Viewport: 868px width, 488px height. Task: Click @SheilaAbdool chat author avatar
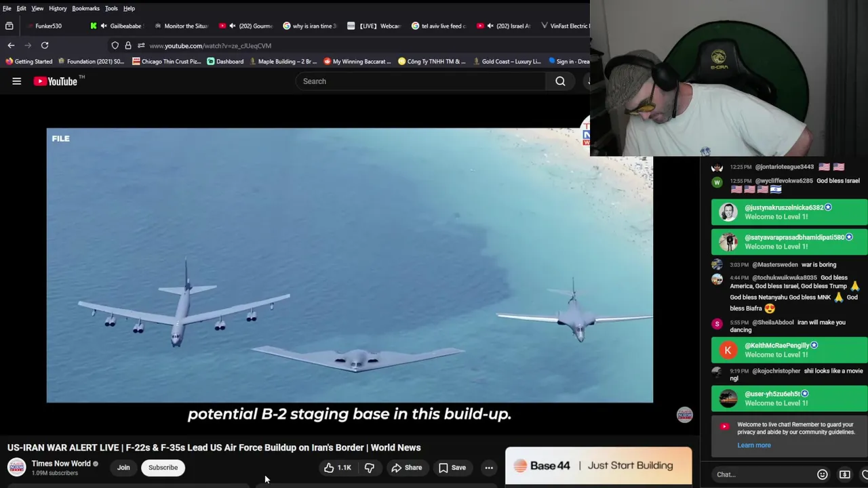[717, 324]
